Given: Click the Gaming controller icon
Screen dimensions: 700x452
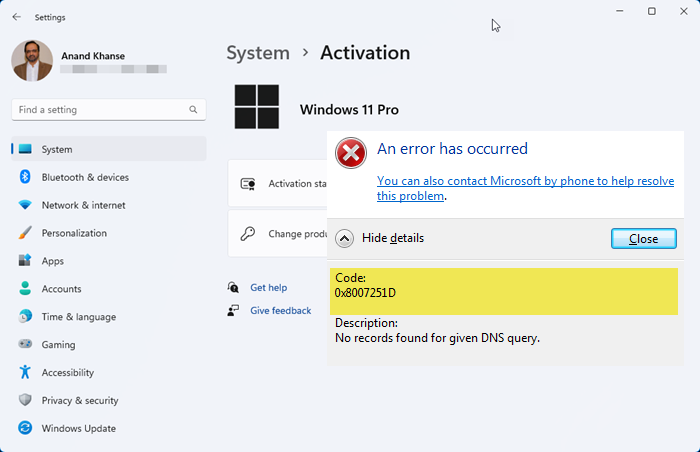Looking at the screenshot, I should click(25, 345).
